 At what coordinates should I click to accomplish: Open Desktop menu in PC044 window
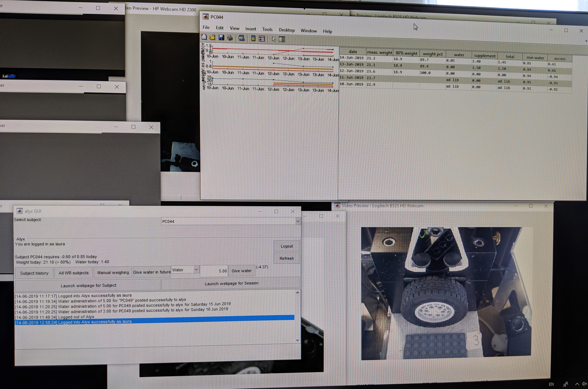[x=287, y=30]
